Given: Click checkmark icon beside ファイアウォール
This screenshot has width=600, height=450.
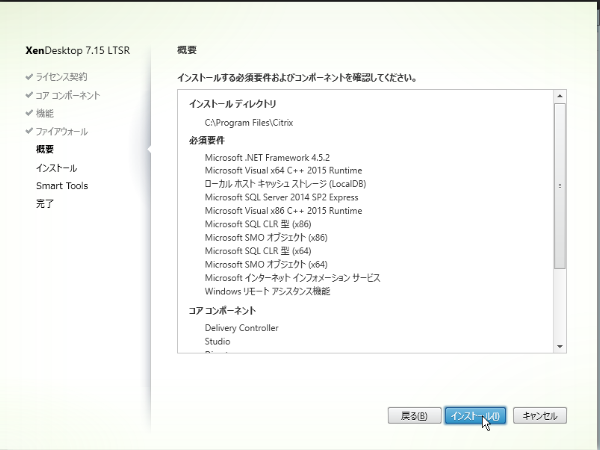Looking at the screenshot, I should (29, 131).
